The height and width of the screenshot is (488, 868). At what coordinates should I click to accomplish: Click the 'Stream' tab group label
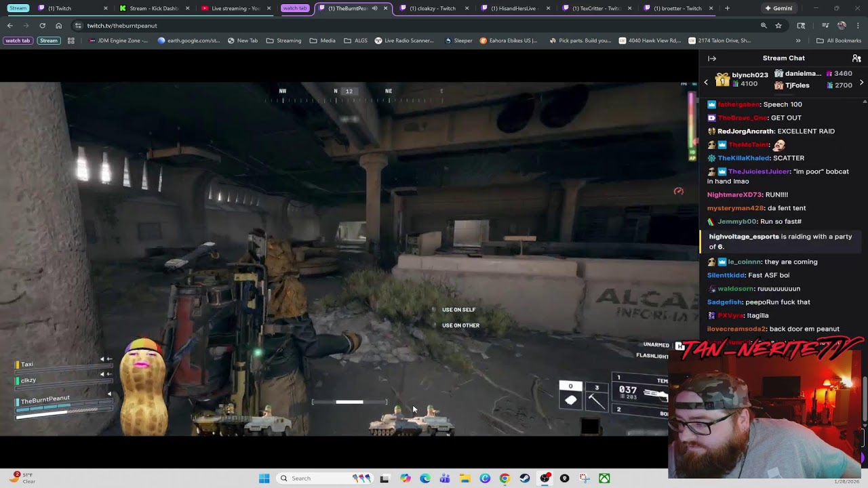[x=18, y=8]
